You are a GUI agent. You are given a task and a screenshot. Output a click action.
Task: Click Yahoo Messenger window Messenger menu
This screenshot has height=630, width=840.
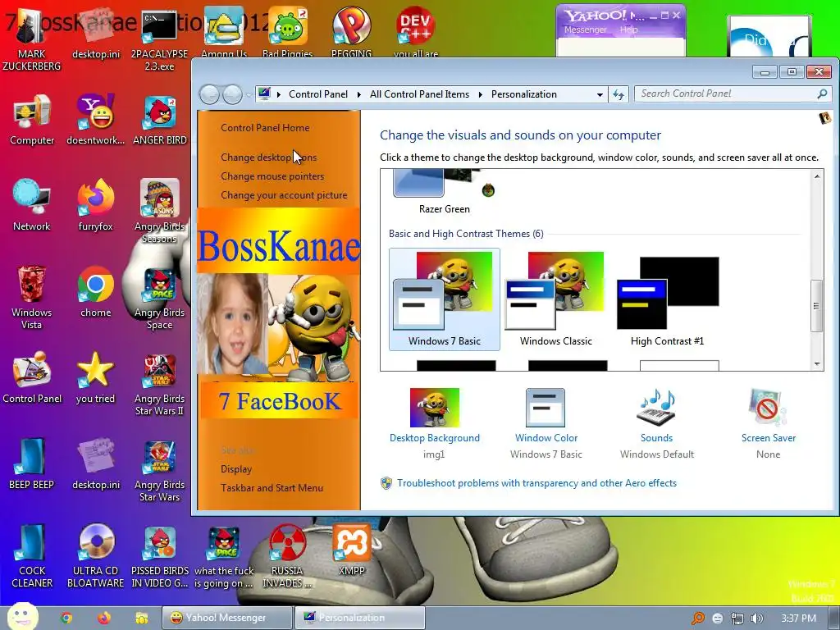(586, 30)
